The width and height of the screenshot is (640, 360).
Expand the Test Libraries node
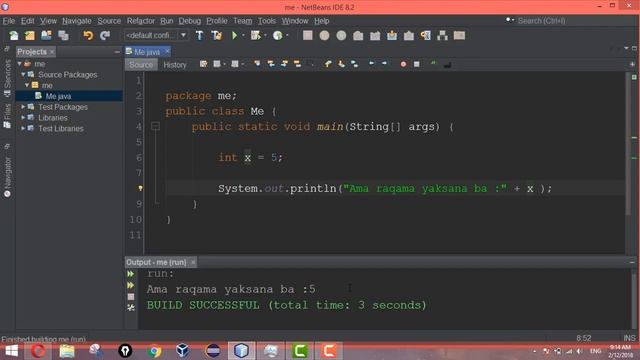[x=23, y=128]
